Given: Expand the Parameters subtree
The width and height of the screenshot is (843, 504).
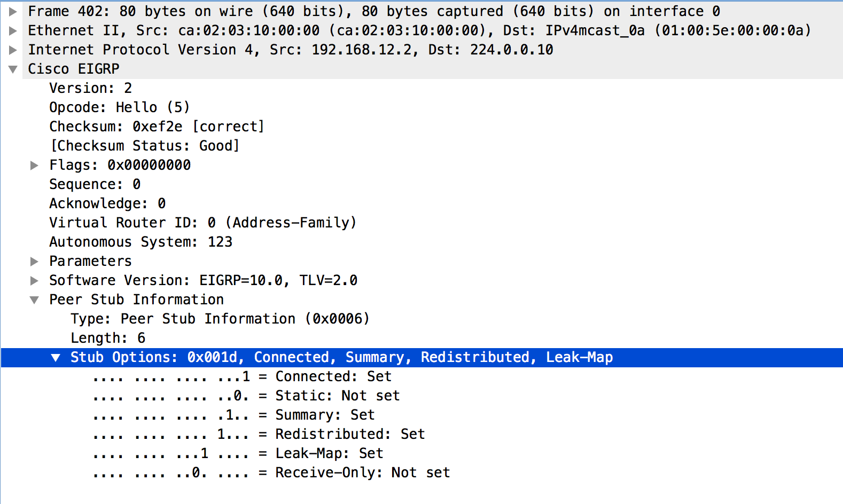Looking at the screenshot, I should [34, 261].
